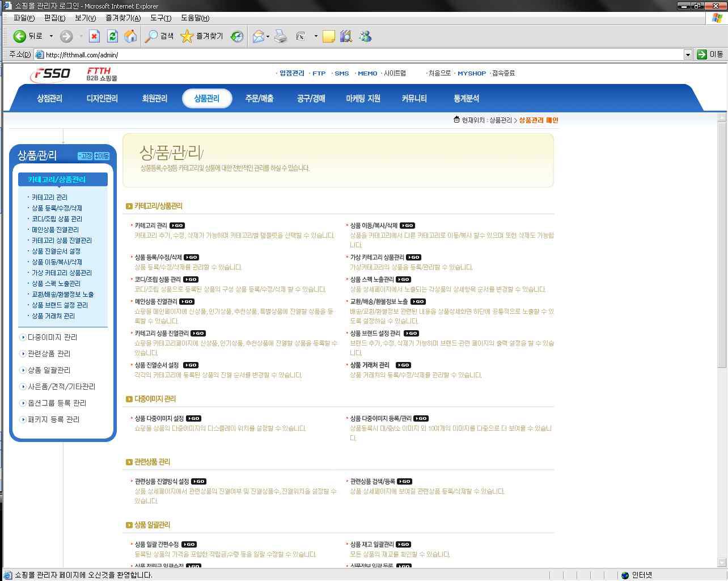Switch to the 상점관리 tab
Screen dimensions: 728x581
click(49, 99)
